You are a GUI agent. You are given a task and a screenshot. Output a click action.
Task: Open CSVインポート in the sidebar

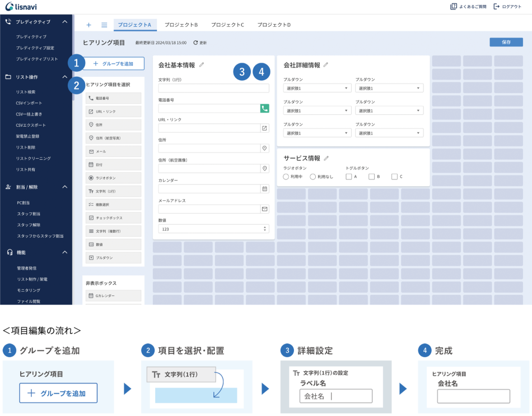click(x=29, y=103)
